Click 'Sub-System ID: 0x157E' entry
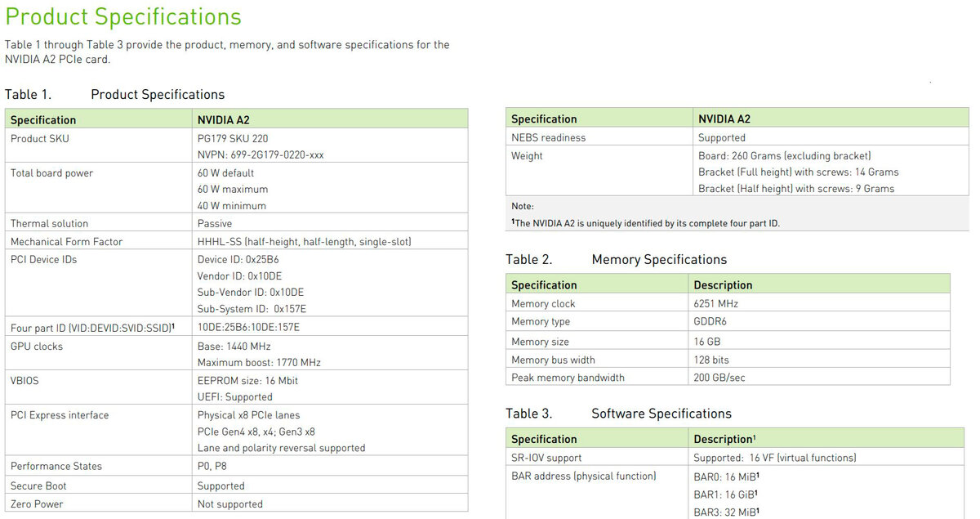980x519 pixels. (x=252, y=309)
